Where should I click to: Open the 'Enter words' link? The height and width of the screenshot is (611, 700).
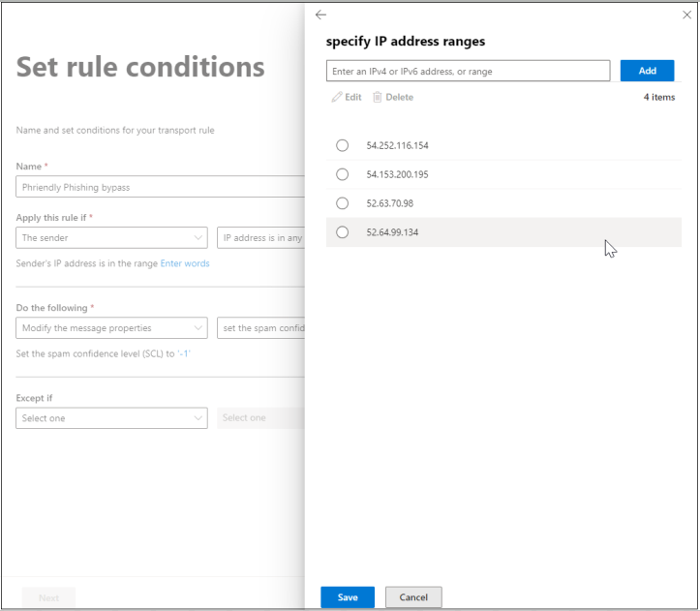point(185,263)
